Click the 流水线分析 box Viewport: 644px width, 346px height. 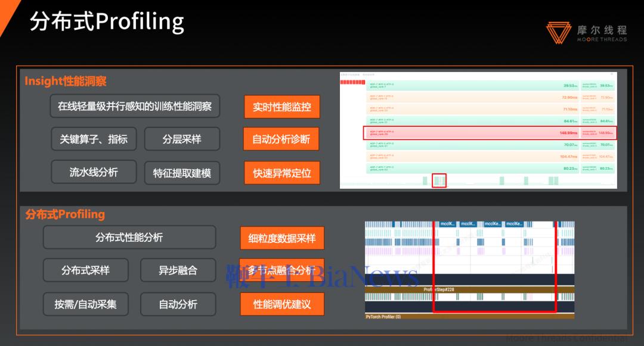point(94,173)
